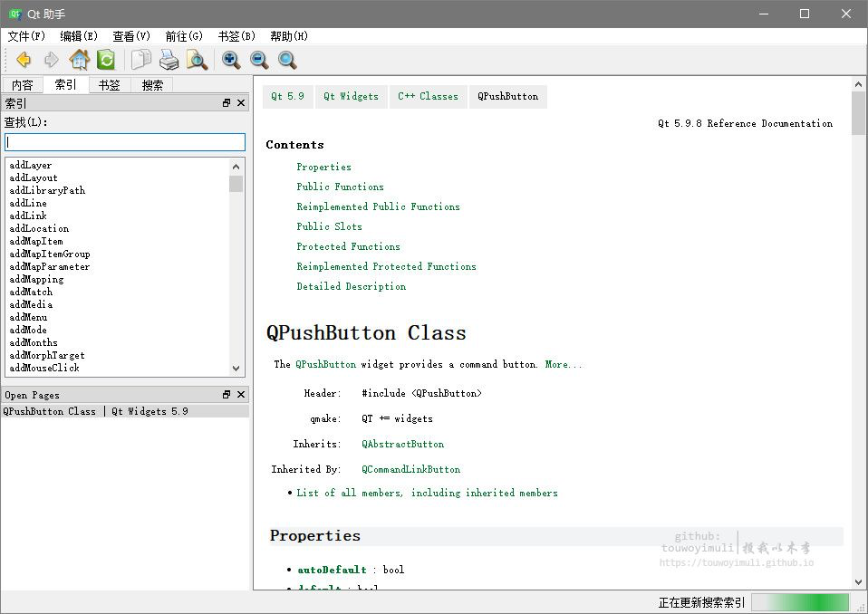Jump to Public Slots in Contents
The height and width of the screenshot is (614, 868).
click(329, 226)
